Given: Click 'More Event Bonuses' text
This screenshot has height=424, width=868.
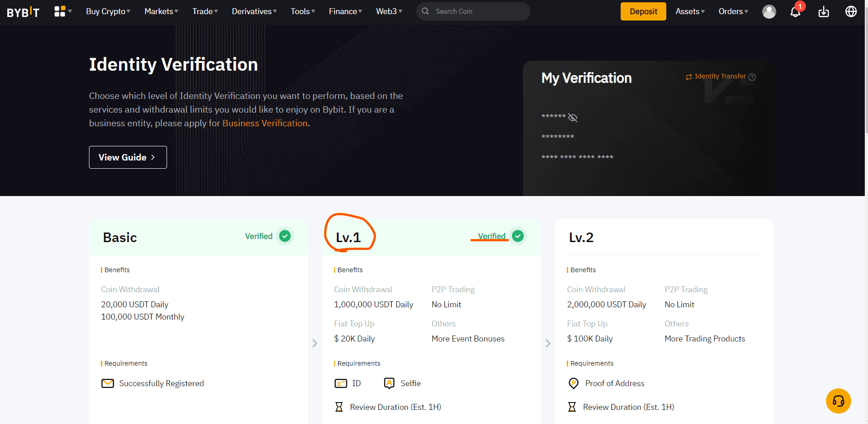Looking at the screenshot, I should tap(468, 339).
